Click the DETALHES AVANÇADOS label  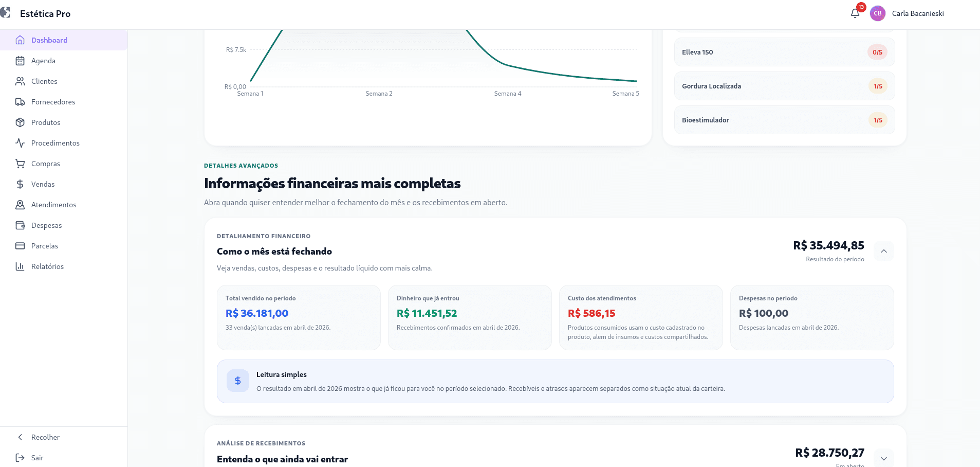click(241, 166)
